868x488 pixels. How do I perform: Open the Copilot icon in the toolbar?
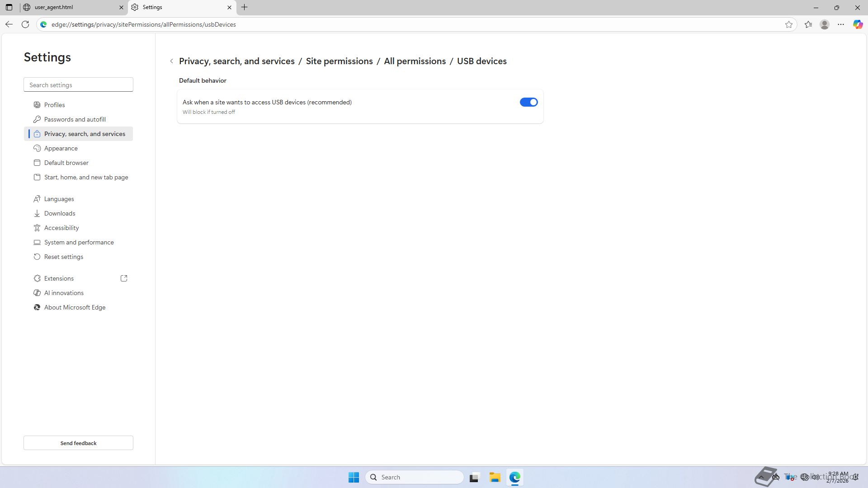[x=858, y=24]
